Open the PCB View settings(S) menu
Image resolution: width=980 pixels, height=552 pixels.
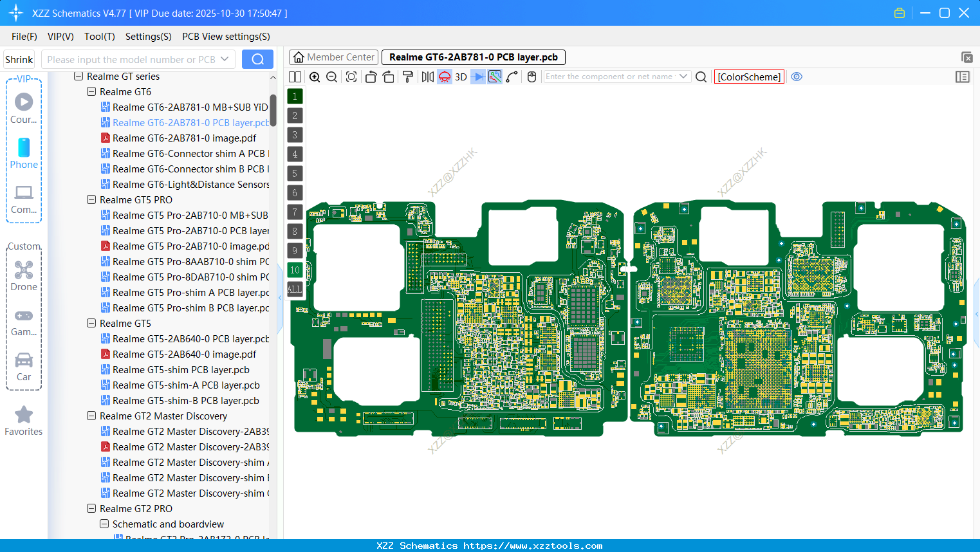click(x=226, y=37)
